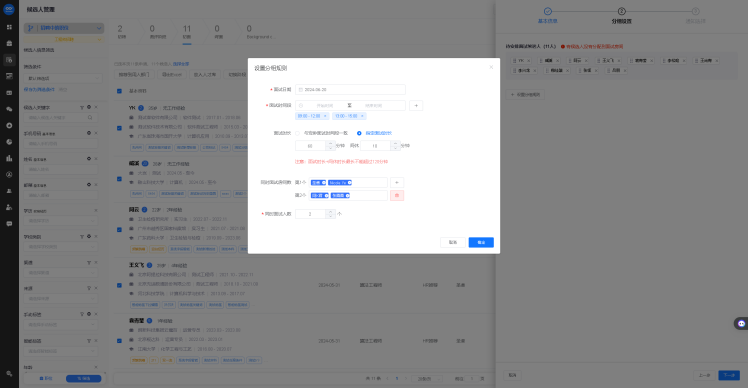The width and height of the screenshot is (748, 389).
Task: Decrease simultaneous interviewees count from 2
Action: click(330, 217)
